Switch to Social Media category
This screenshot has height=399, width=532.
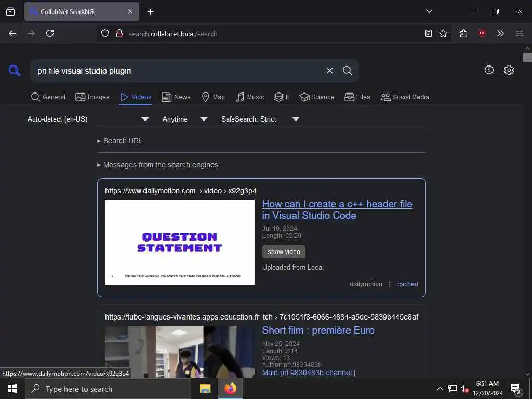point(405,97)
